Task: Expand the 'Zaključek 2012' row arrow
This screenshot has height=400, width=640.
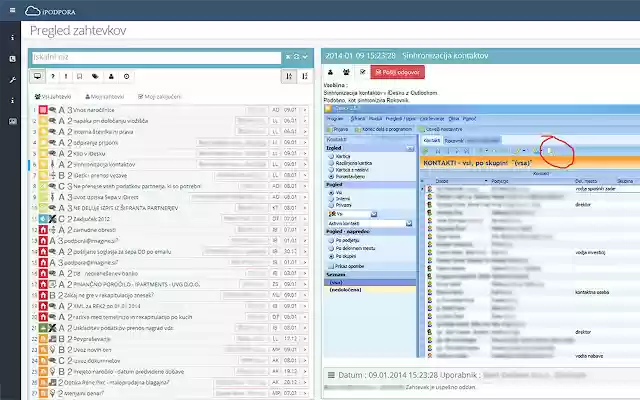Action: [304, 219]
